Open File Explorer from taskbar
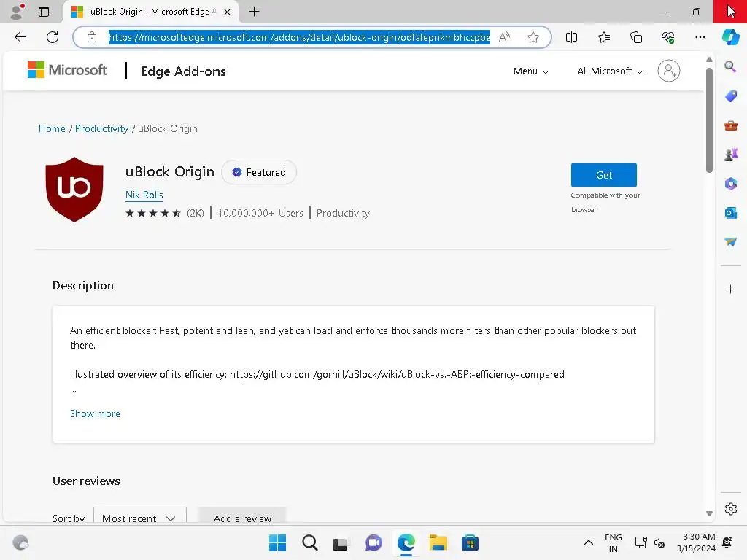Image resolution: width=747 pixels, height=560 pixels. (438, 542)
